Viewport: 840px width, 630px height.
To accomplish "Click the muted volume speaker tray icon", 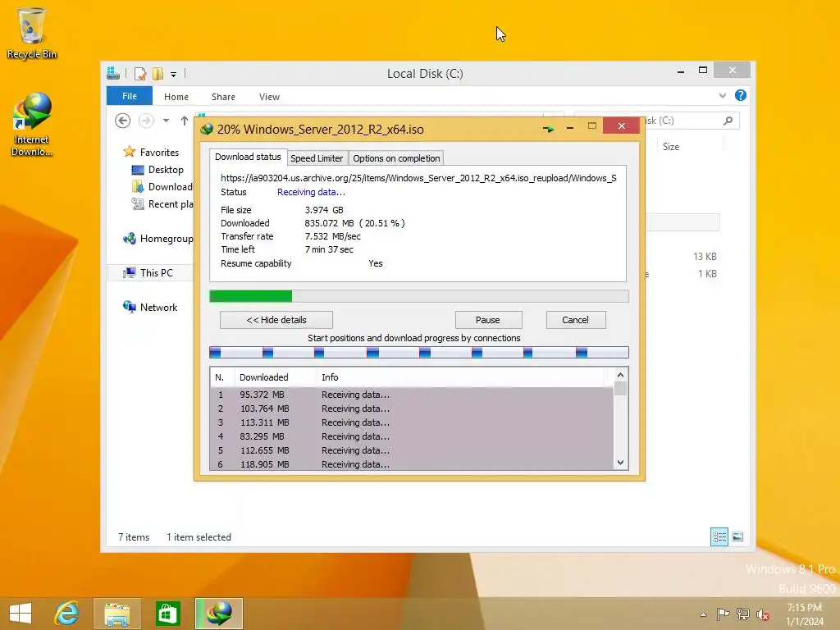I will (x=762, y=614).
